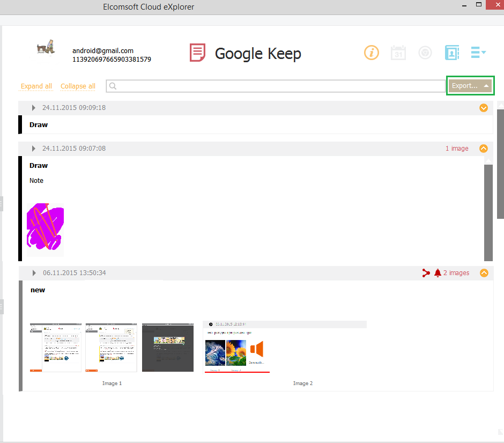Click the Google Keep notes icon
Viewport: 504px width, 443px height.
pos(197,53)
